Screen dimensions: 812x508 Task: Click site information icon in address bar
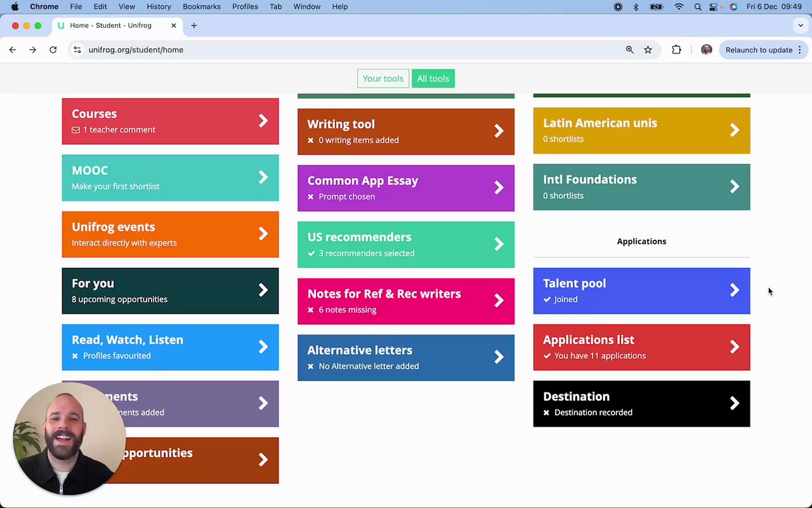(77, 50)
